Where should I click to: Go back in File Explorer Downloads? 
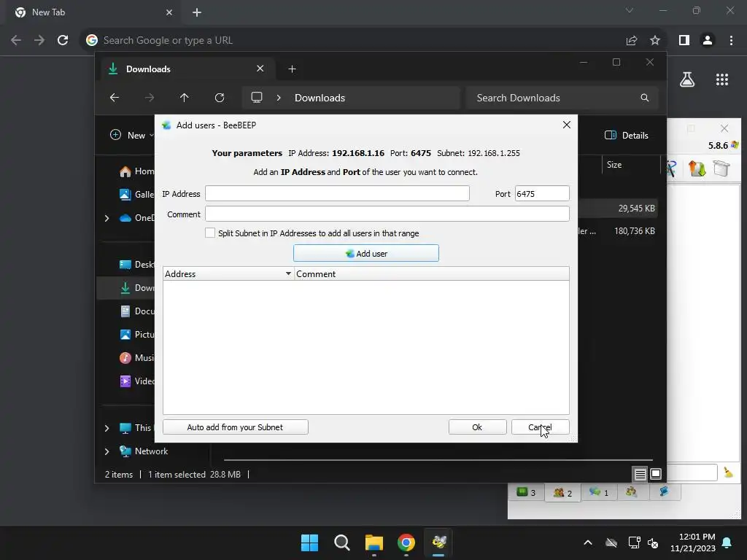(x=115, y=98)
